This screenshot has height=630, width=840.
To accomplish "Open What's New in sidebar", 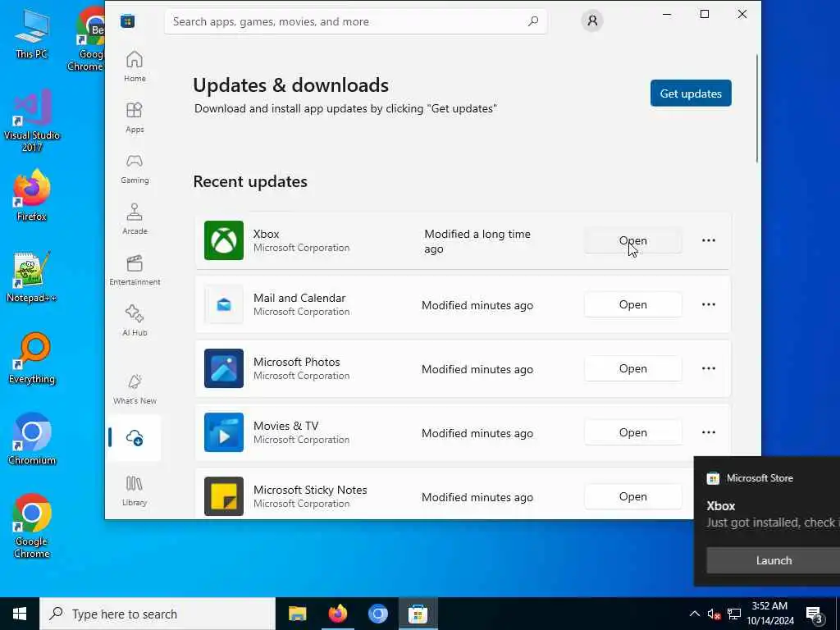I will click(x=135, y=389).
